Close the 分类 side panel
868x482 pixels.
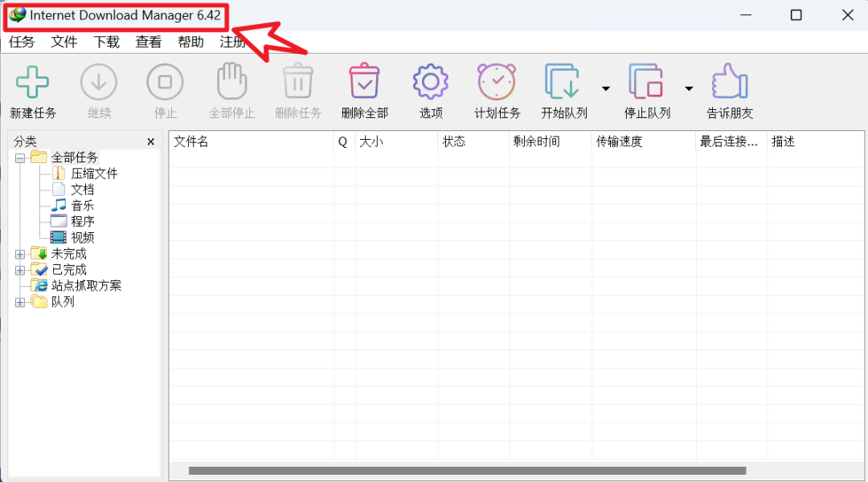click(150, 141)
